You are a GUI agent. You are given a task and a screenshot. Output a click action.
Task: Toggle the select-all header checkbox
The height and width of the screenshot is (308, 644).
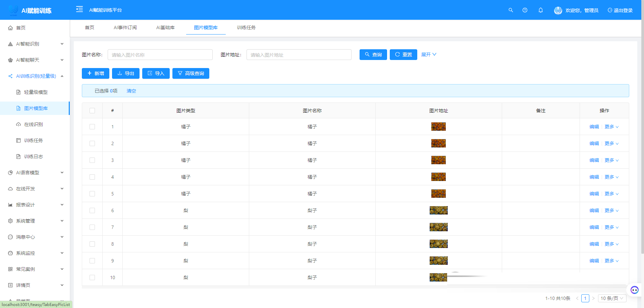92,111
